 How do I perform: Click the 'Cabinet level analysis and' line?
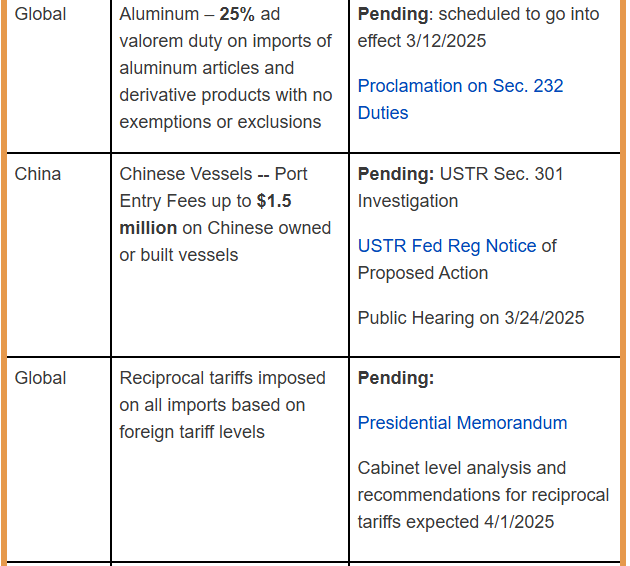[462, 468]
